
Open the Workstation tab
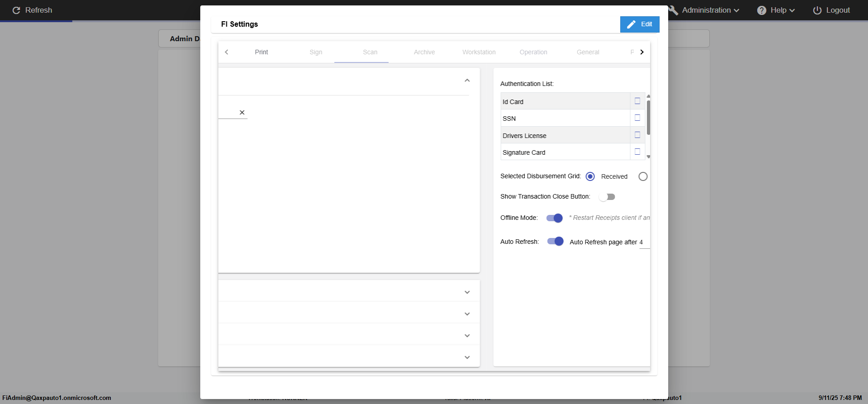479,52
